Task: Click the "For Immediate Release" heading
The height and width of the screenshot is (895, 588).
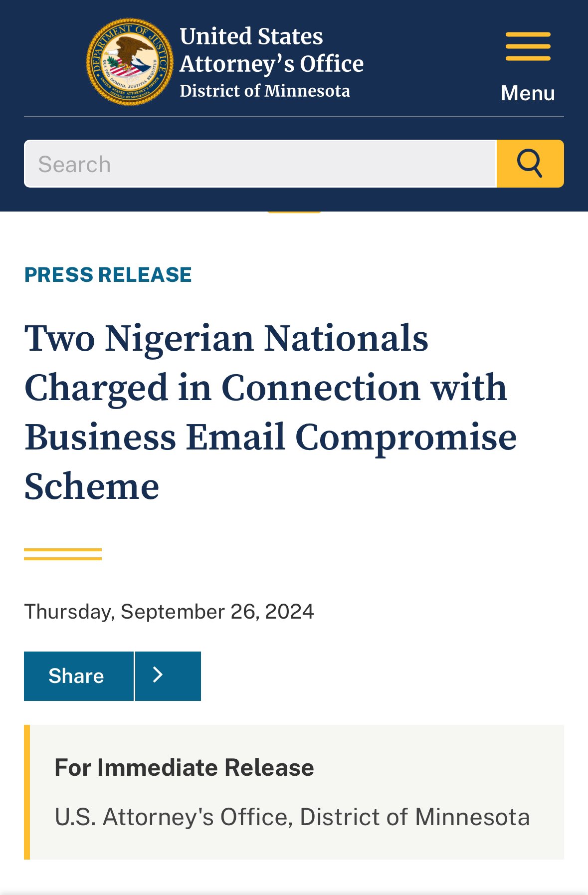Action: click(184, 767)
